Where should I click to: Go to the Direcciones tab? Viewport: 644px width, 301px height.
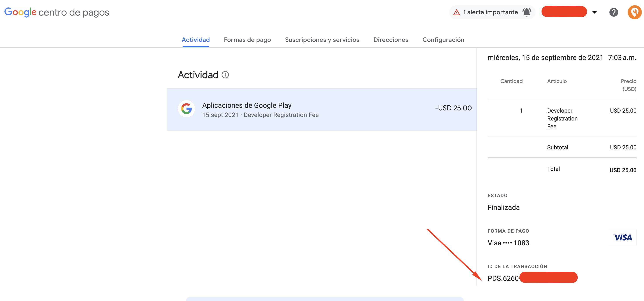pos(391,40)
